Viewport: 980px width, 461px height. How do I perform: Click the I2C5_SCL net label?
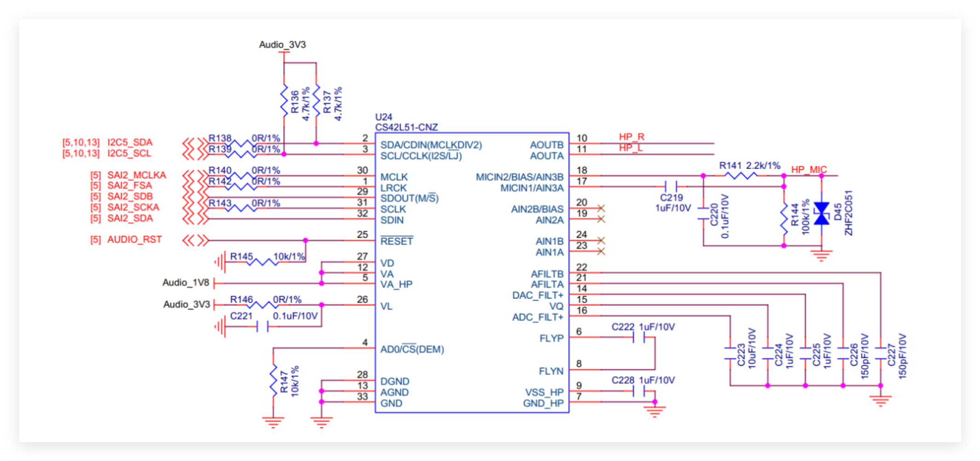click(x=129, y=153)
